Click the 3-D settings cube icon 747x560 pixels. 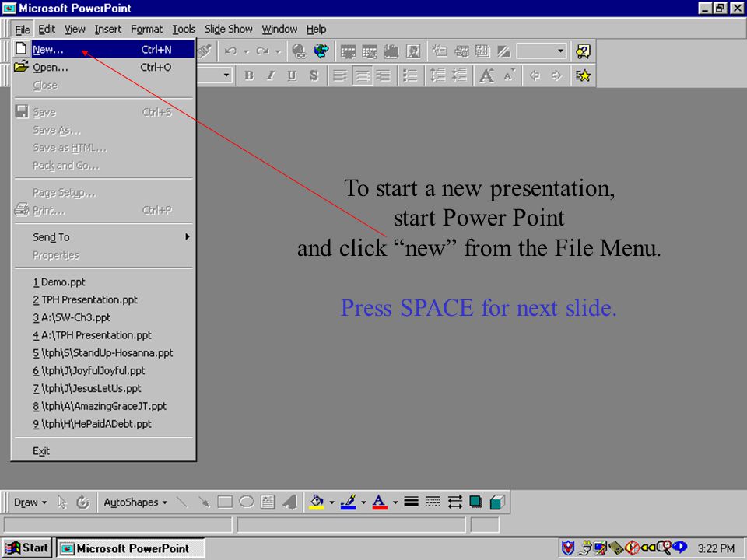pyautogui.click(x=497, y=502)
